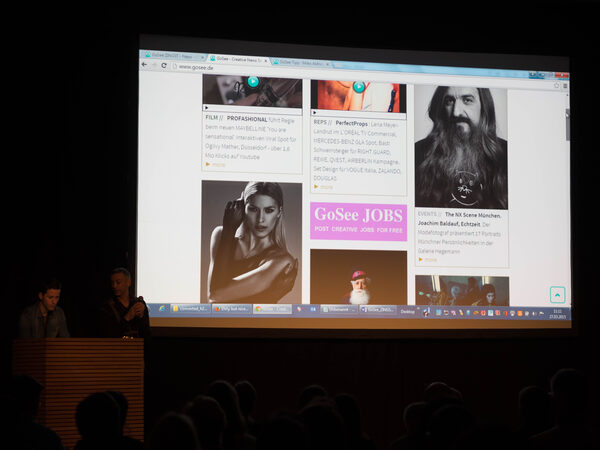This screenshot has height=450, width=600.
Task: Click 'more' under the PROFASHIONAL article
Action: pyautogui.click(x=218, y=165)
